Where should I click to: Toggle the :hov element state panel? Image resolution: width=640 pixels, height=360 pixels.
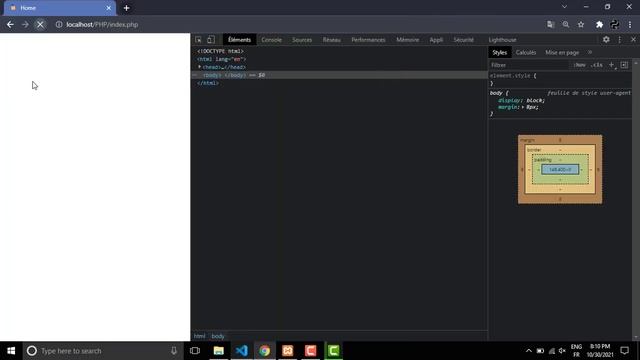pos(579,65)
